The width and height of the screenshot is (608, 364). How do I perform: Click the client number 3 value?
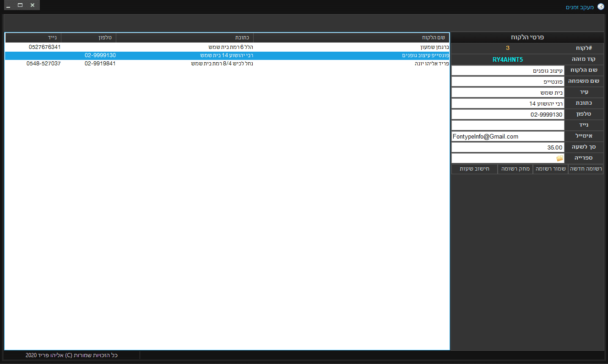coord(508,48)
